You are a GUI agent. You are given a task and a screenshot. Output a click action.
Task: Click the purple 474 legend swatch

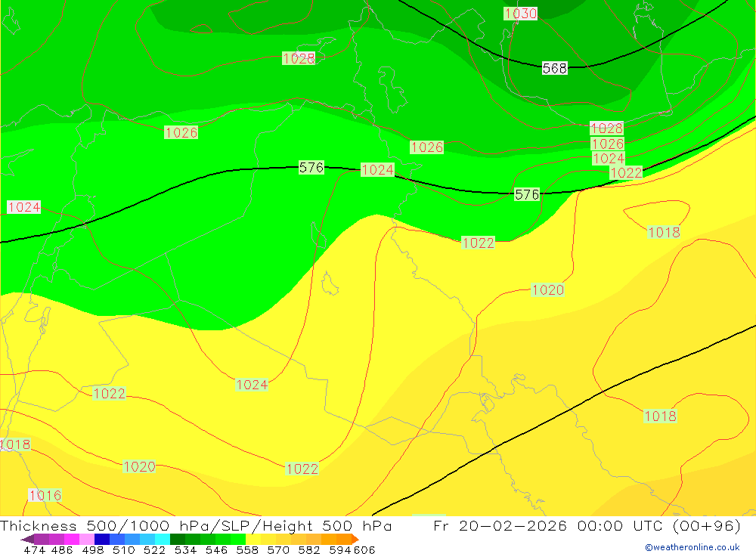pos(42,539)
